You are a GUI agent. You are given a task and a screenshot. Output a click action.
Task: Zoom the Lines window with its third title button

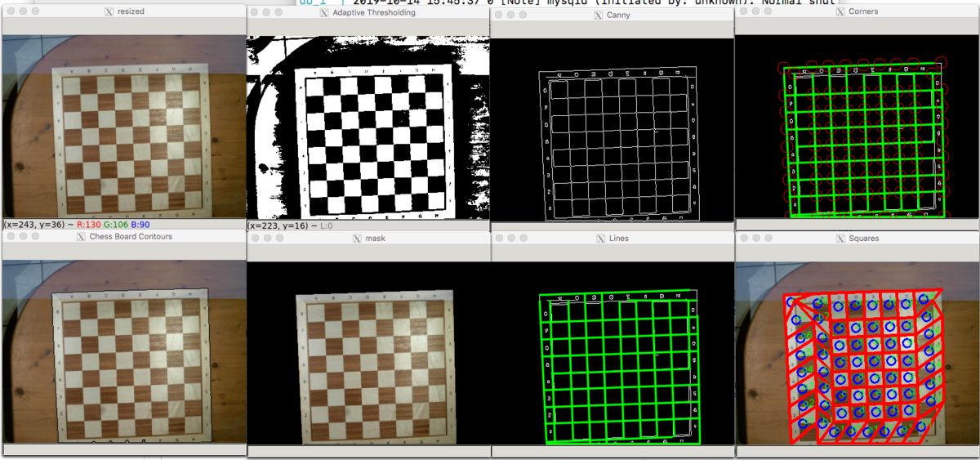coord(524,238)
